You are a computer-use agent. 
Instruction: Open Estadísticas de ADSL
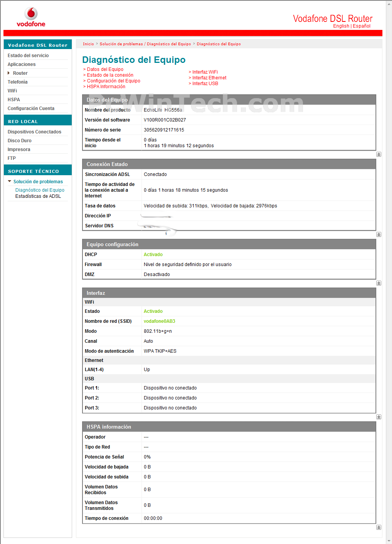click(38, 196)
